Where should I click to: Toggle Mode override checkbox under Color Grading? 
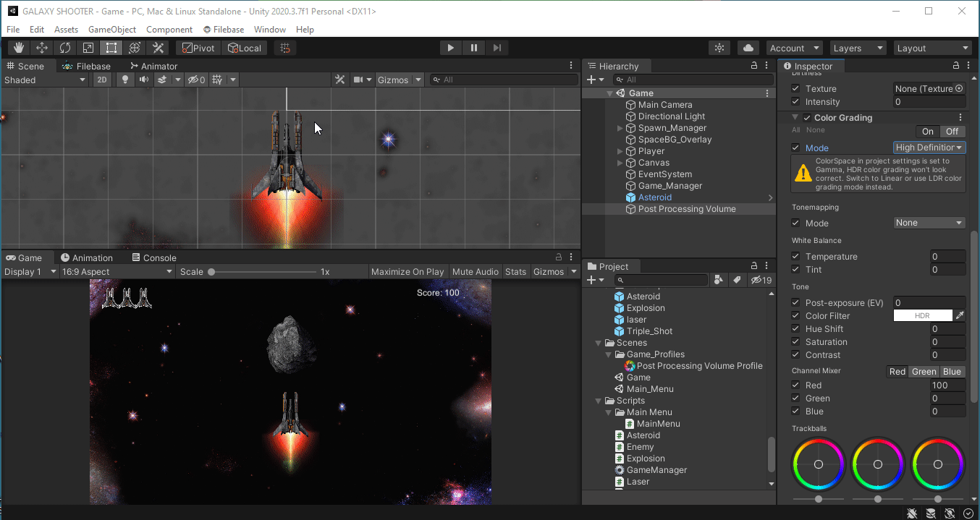coord(796,148)
